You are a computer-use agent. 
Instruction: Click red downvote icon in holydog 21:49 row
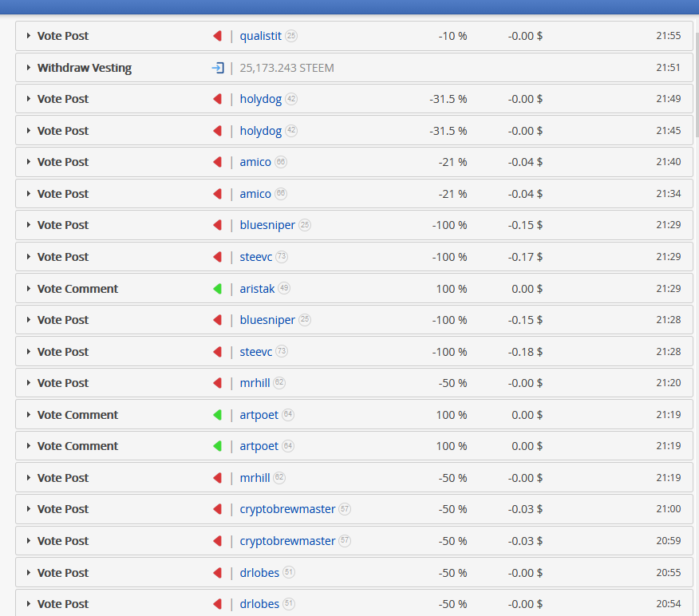[218, 99]
